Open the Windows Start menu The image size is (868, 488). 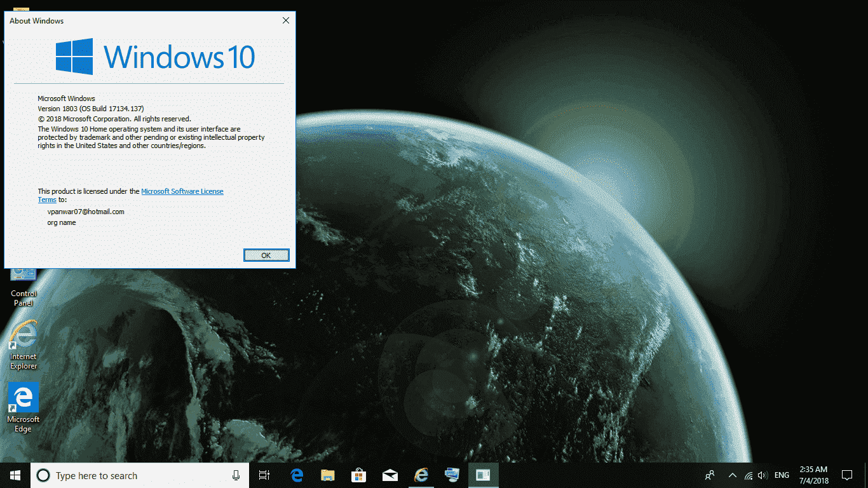15,475
